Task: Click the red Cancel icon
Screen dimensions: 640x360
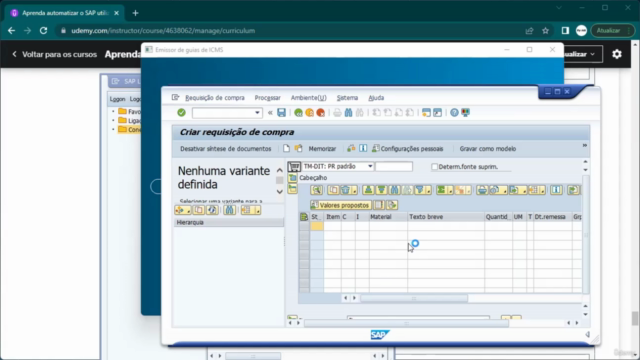Action: (x=320, y=113)
